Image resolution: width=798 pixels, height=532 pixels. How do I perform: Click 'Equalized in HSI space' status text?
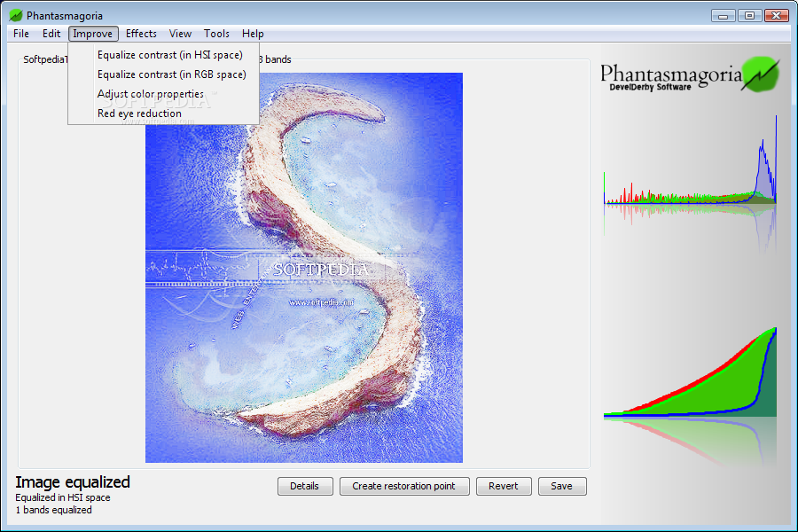(x=63, y=498)
